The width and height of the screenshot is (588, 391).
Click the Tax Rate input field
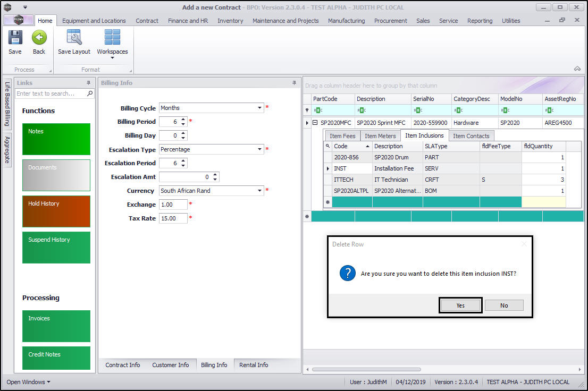point(173,218)
